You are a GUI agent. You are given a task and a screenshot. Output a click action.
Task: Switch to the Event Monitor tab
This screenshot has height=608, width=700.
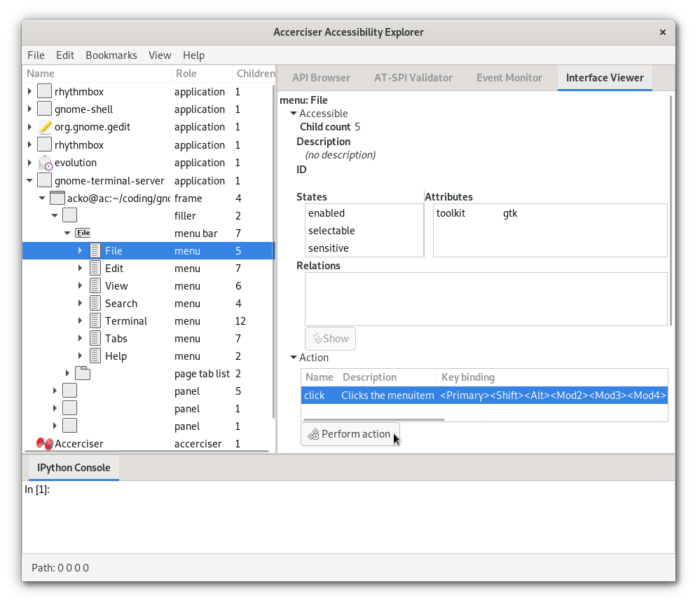click(x=509, y=78)
